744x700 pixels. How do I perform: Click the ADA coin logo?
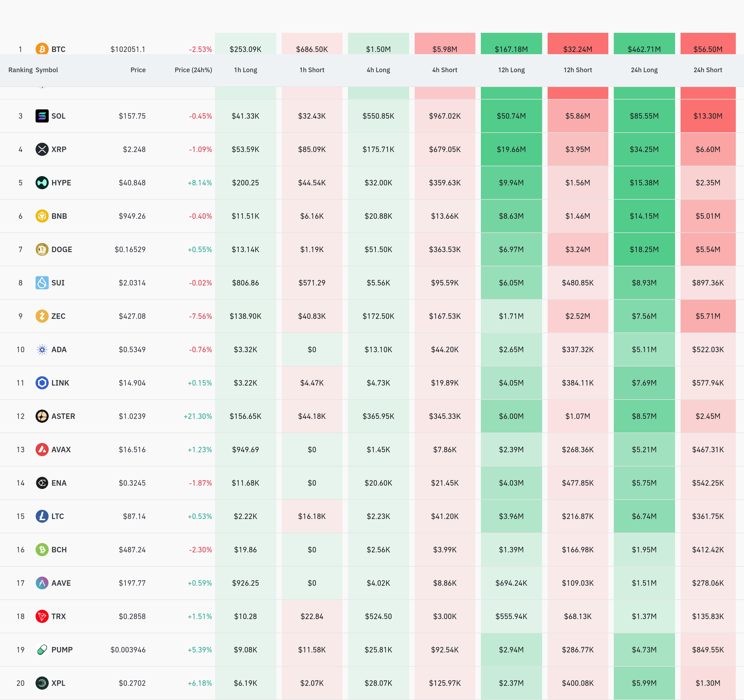(42, 349)
